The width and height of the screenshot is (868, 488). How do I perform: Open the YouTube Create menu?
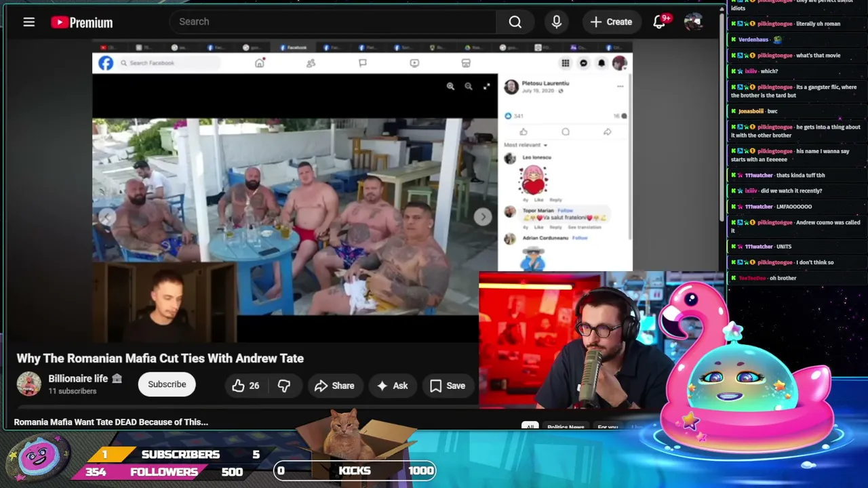click(x=611, y=22)
